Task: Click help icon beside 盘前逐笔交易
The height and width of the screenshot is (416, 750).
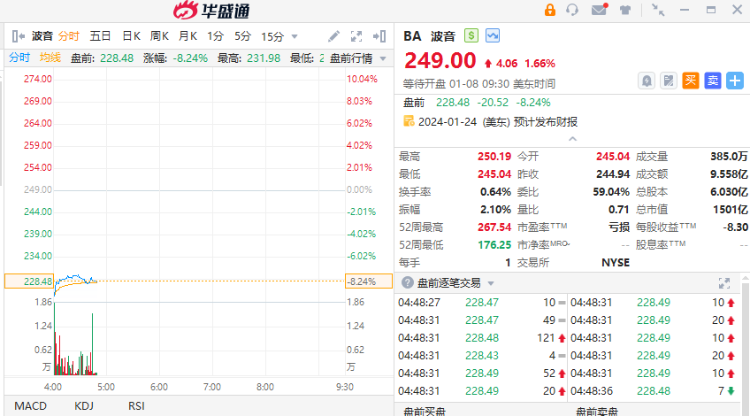Action: click(x=408, y=283)
